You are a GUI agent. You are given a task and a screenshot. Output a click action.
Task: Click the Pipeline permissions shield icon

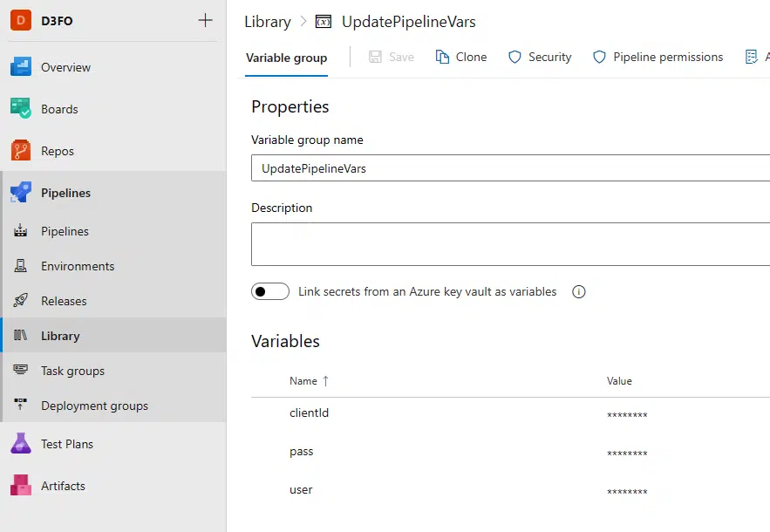(600, 57)
